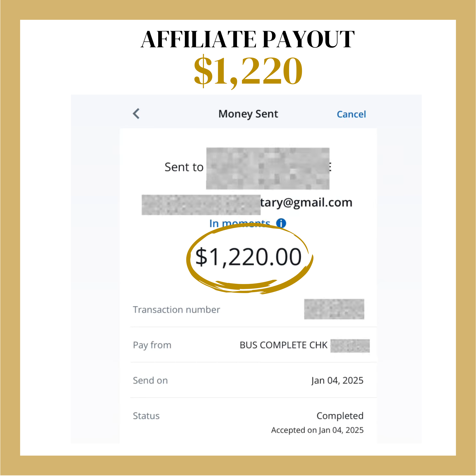This screenshot has width=476, height=476.
Task: Click the Status label
Action: click(146, 416)
